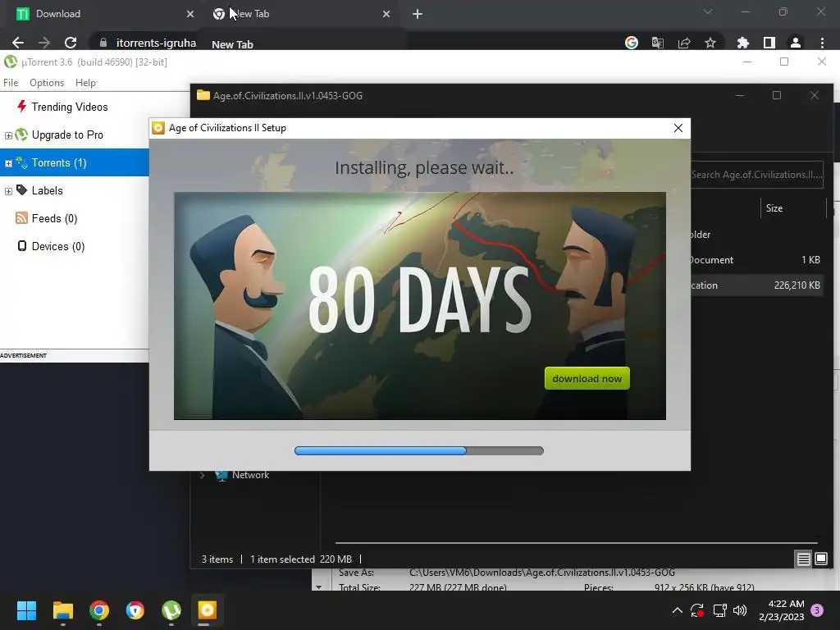
Task: Click the share page icon
Action: click(684, 43)
